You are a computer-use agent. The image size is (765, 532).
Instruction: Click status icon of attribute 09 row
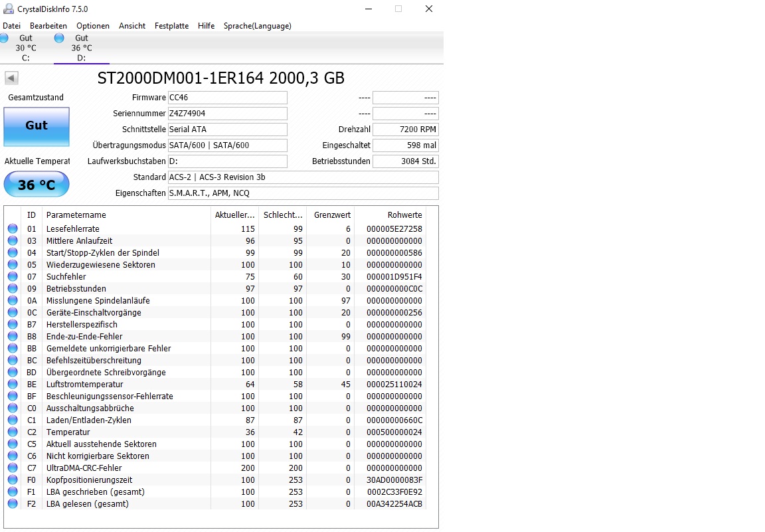pos(13,288)
